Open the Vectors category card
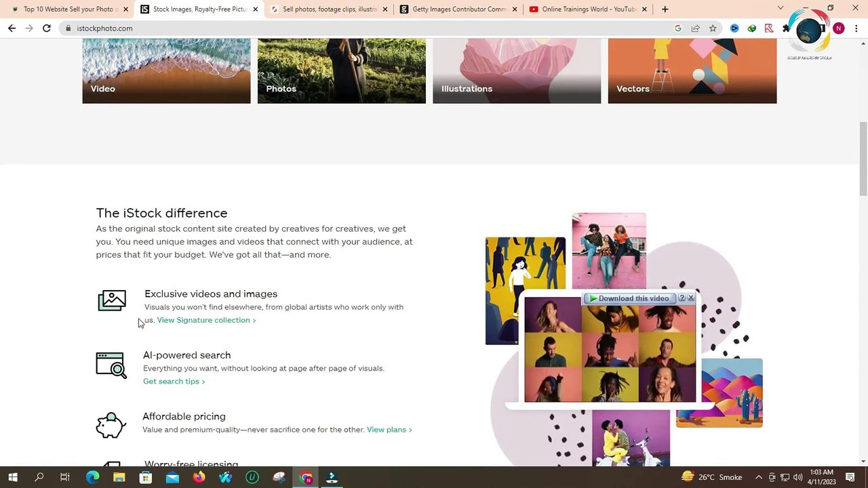Screen dimensions: 868x488 [692, 70]
